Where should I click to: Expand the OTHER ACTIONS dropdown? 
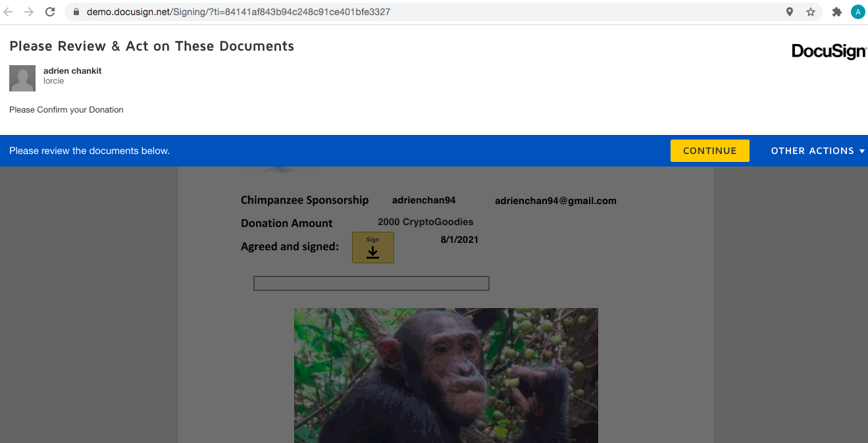tap(817, 151)
